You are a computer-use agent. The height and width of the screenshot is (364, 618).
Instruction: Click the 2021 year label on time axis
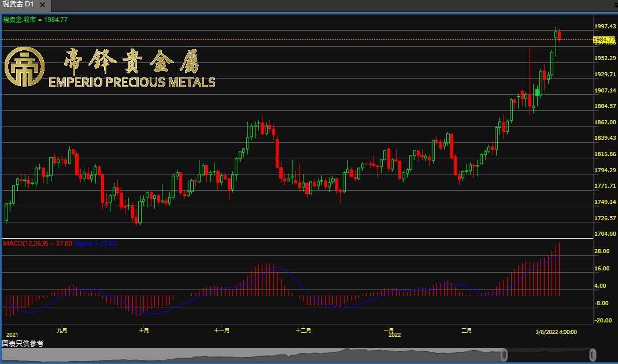[12, 335]
